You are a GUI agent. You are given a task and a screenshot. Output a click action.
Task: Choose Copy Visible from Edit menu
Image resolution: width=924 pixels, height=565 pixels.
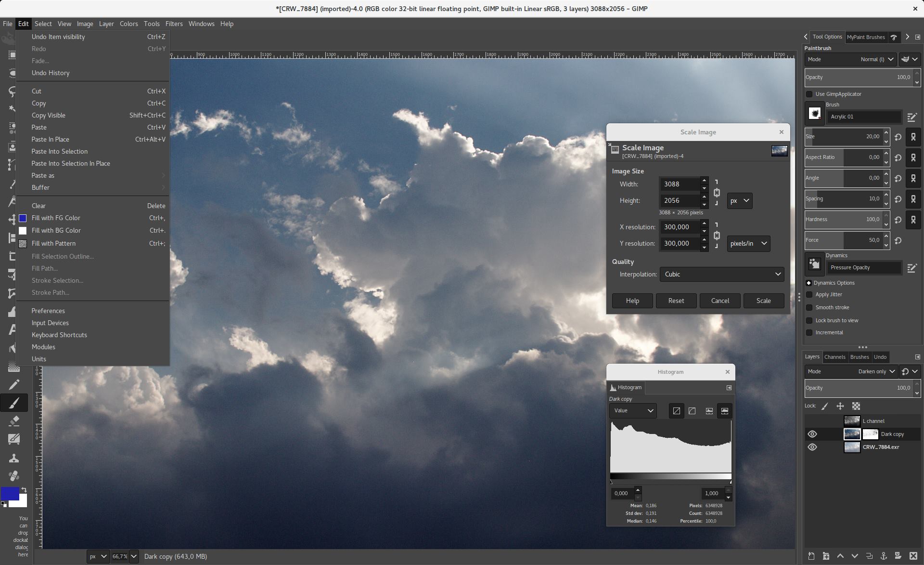pyautogui.click(x=49, y=115)
